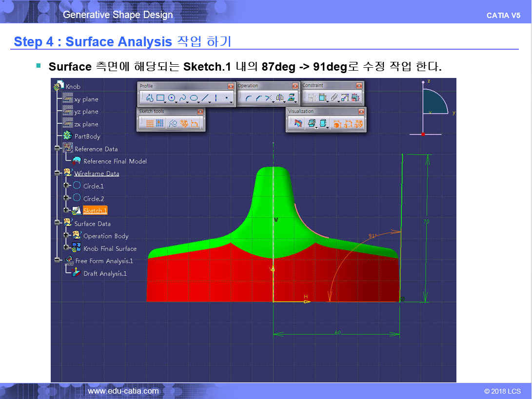This screenshot has height=399, width=532.
Task: Open the www.edu-catia.com link
Action: tap(123, 391)
